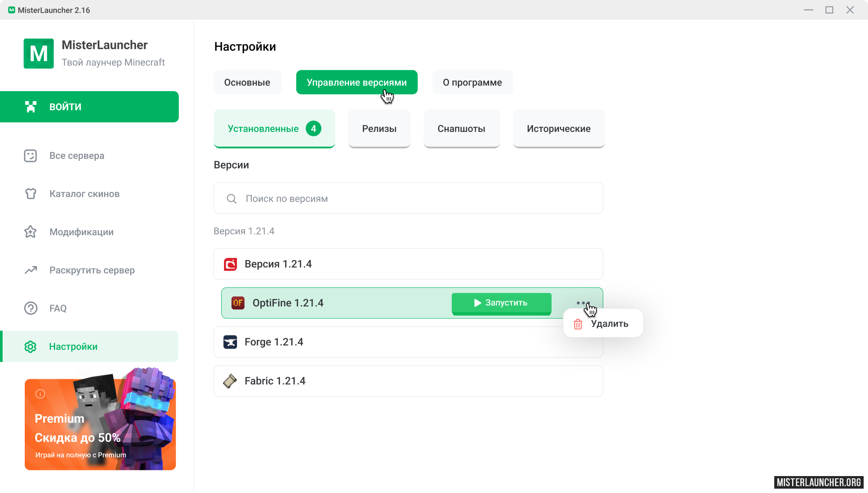Open the Основные settings tab
Image resolution: width=868 pixels, height=493 pixels.
pos(247,82)
